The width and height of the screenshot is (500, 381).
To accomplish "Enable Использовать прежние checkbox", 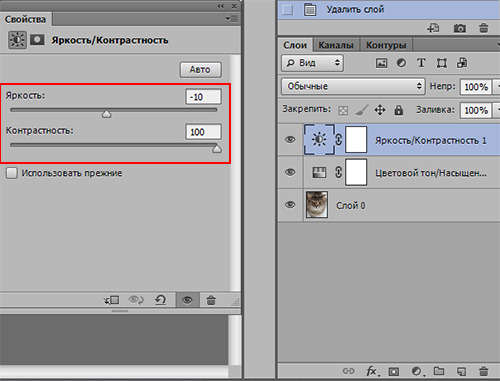I will 12,173.
